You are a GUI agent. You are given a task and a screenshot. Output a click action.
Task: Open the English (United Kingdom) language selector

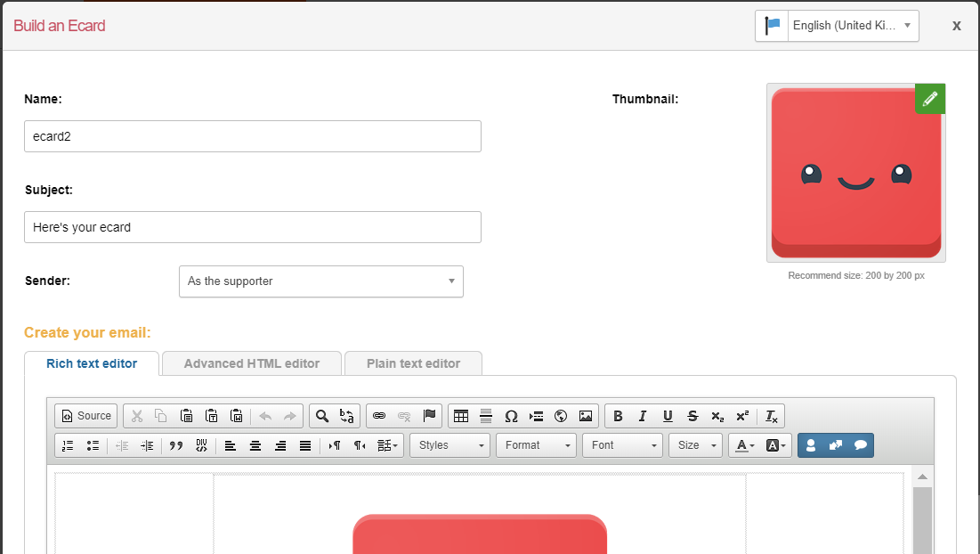coord(852,26)
